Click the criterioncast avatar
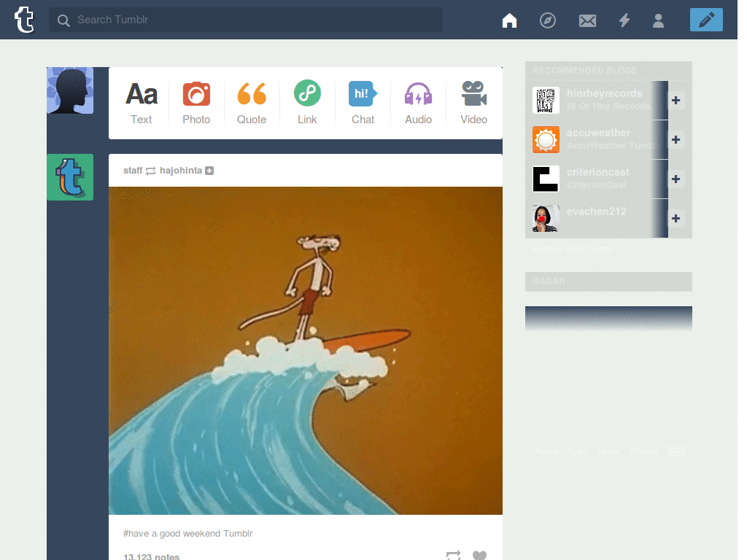The image size is (747, 560). (546, 179)
